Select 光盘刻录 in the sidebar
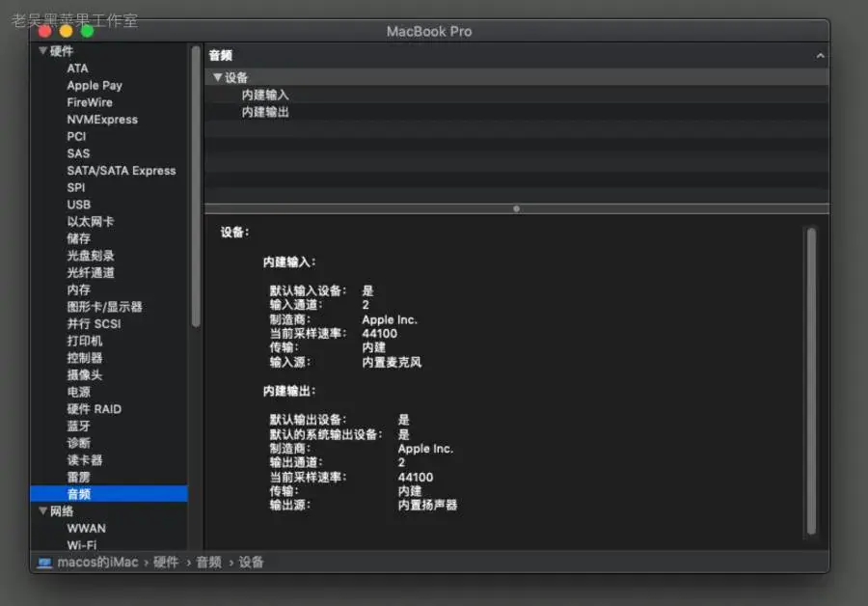 coord(91,256)
